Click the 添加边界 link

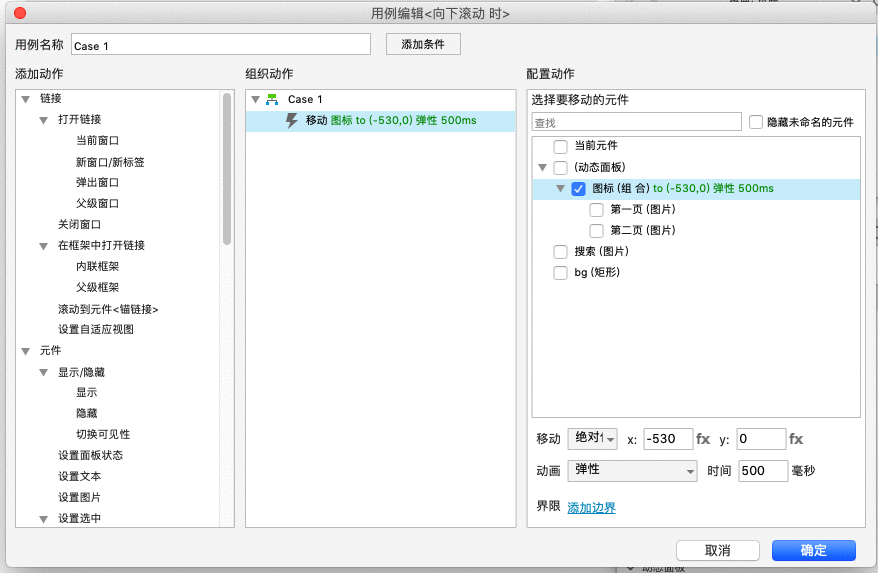591,508
